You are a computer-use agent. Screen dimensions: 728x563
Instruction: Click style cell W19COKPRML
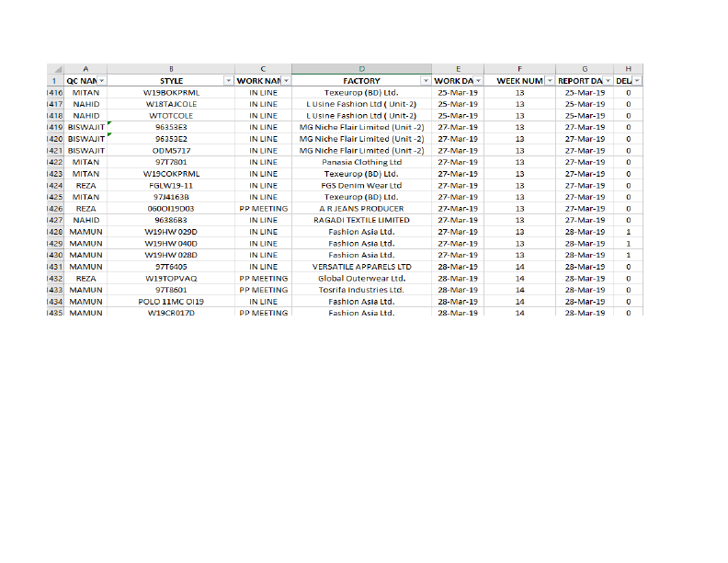coord(171,174)
